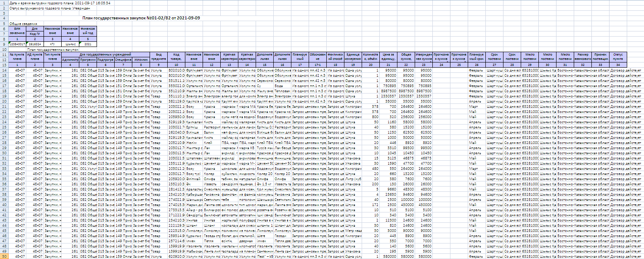The height and width of the screenshot is (259, 644).
Task: Select the 'Код товара,' column header
Action: point(176,57)
